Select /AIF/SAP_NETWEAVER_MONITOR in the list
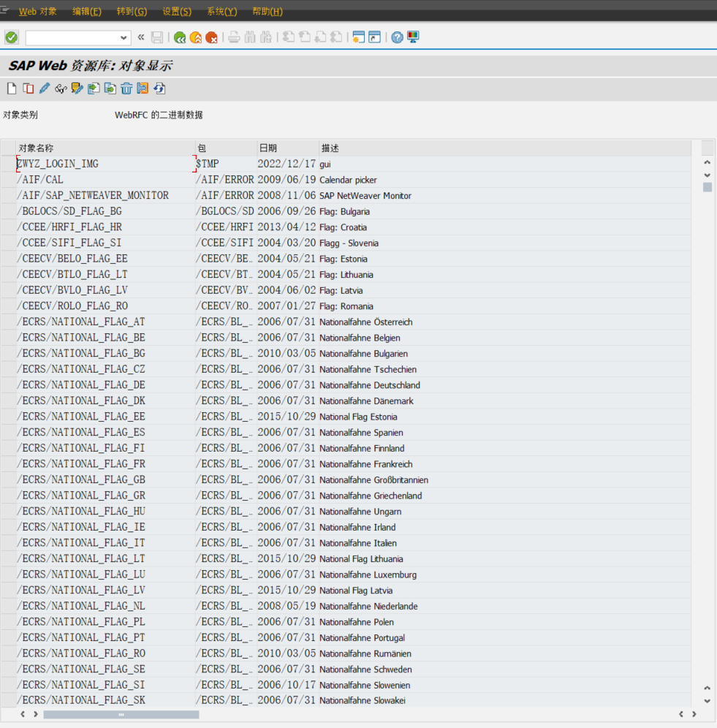Image resolution: width=717 pixels, height=728 pixels. click(x=93, y=195)
